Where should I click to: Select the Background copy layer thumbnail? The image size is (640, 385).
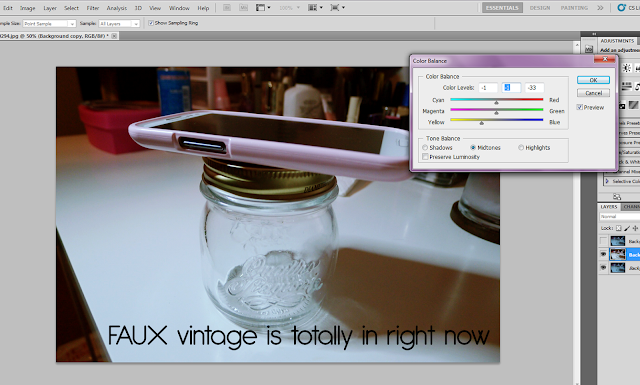point(618,254)
